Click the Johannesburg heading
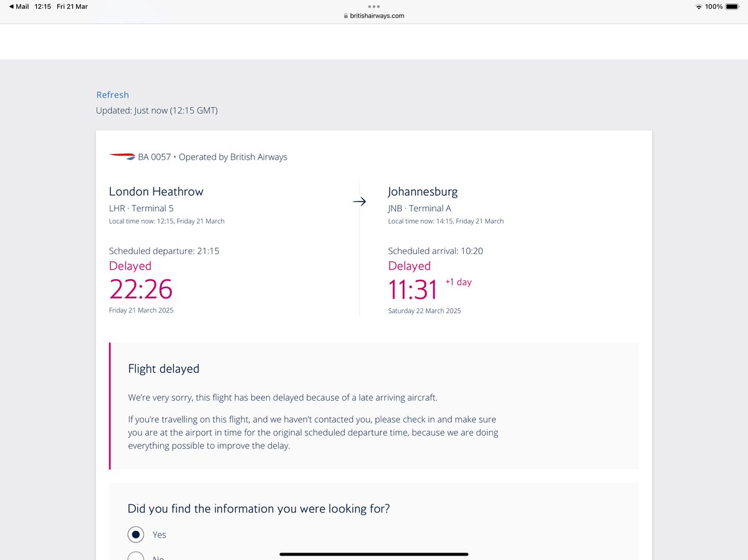The height and width of the screenshot is (560, 748). tap(423, 191)
